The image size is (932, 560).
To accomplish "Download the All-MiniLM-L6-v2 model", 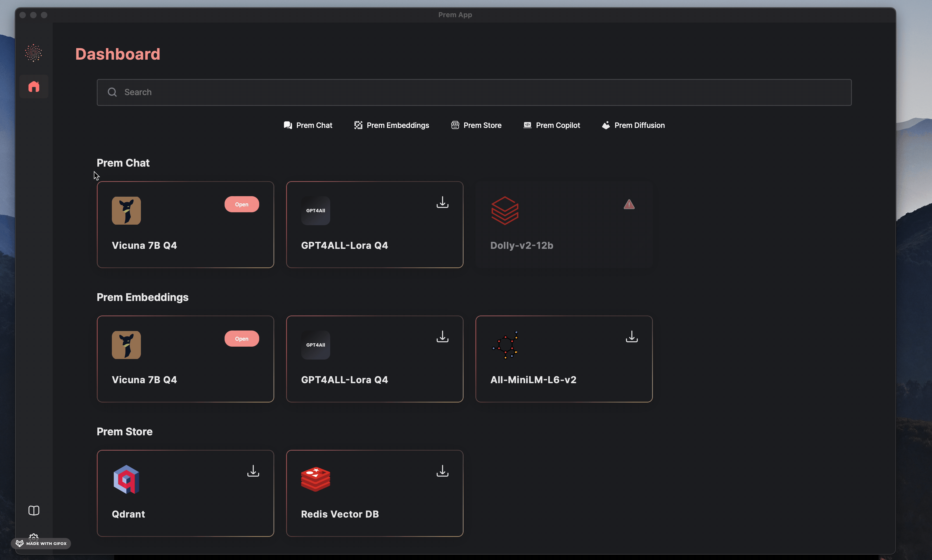I will pos(631,337).
